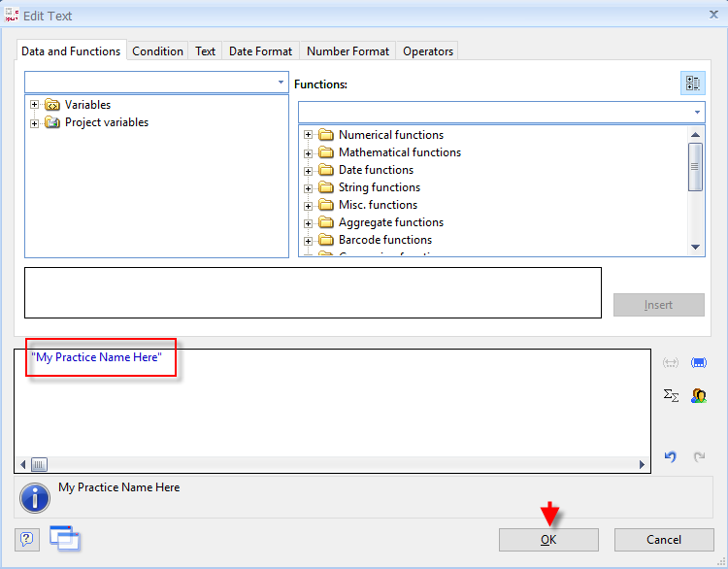
Task: Expand the Numerical functions folder
Action: pos(309,135)
